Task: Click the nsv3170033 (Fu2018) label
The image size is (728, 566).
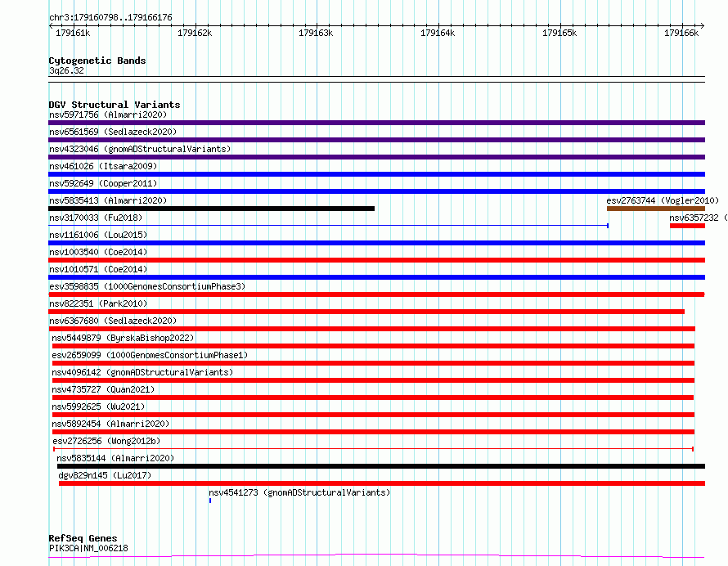Action: tap(95, 218)
